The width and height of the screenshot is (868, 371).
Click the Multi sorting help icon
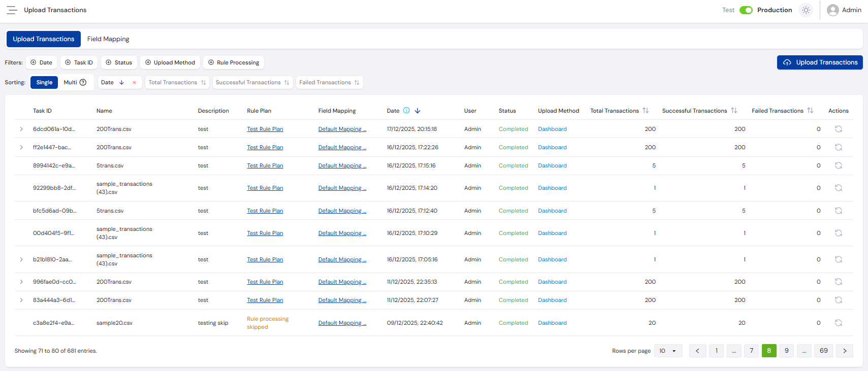83,82
